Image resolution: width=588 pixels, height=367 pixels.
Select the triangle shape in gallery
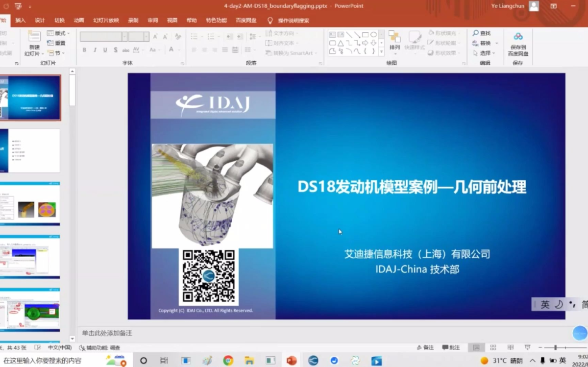[x=341, y=43]
